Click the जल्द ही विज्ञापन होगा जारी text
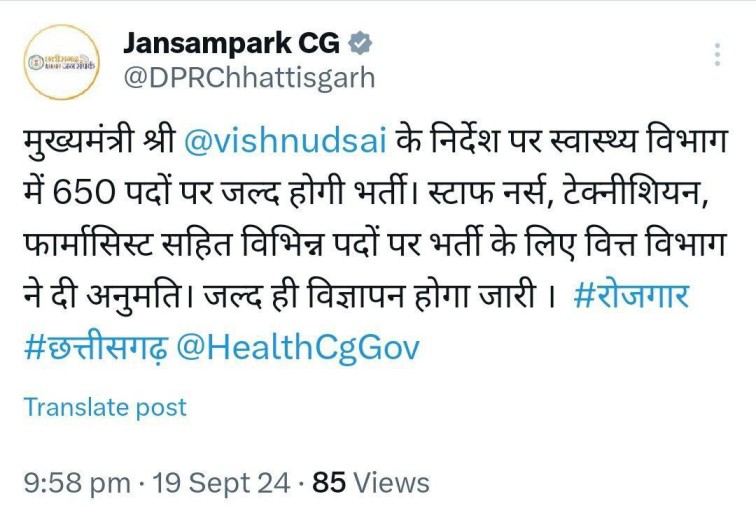 pyautogui.click(x=370, y=295)
